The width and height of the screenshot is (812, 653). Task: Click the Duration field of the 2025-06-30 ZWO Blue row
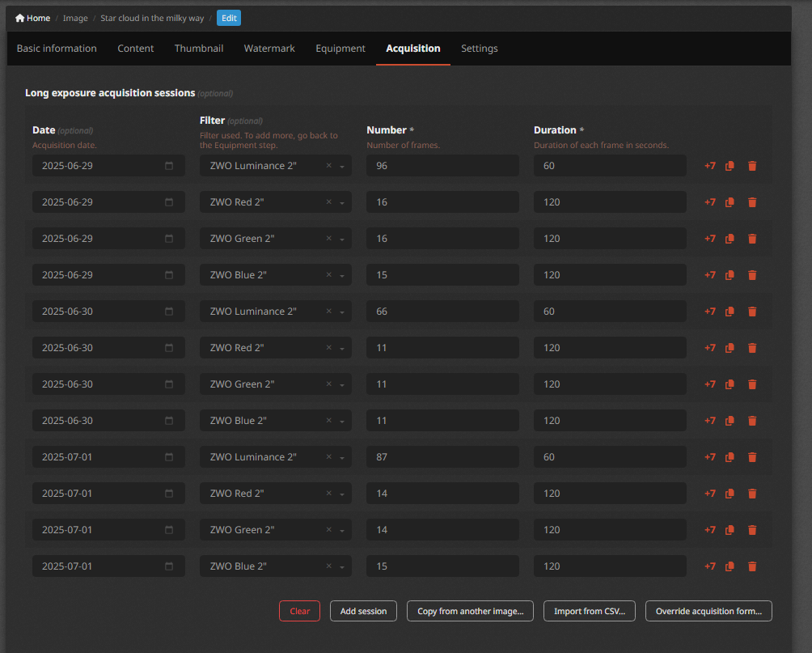[x=610, y=421]
